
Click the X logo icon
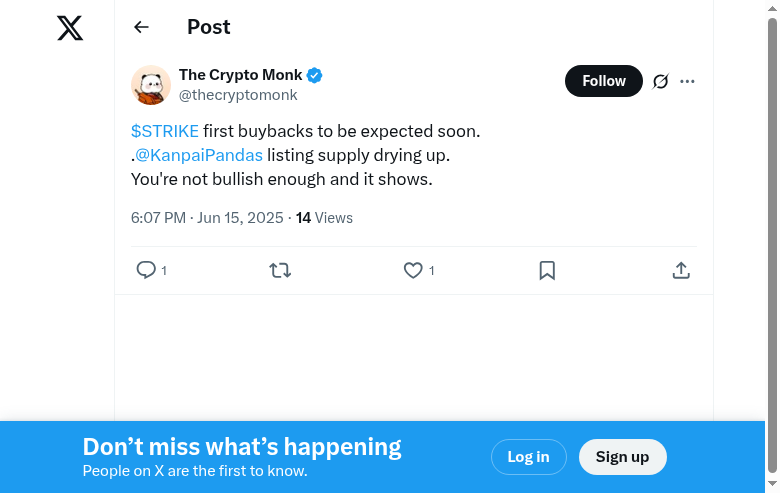pyautogui.click(x=70, y=28)
